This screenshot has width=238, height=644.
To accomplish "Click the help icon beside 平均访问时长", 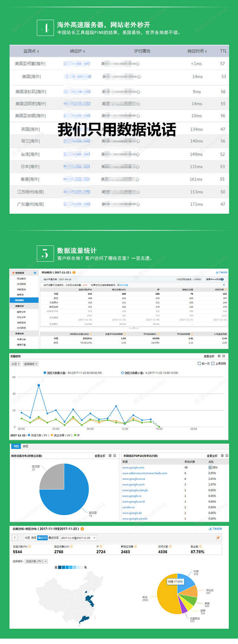I will [158, 334].
